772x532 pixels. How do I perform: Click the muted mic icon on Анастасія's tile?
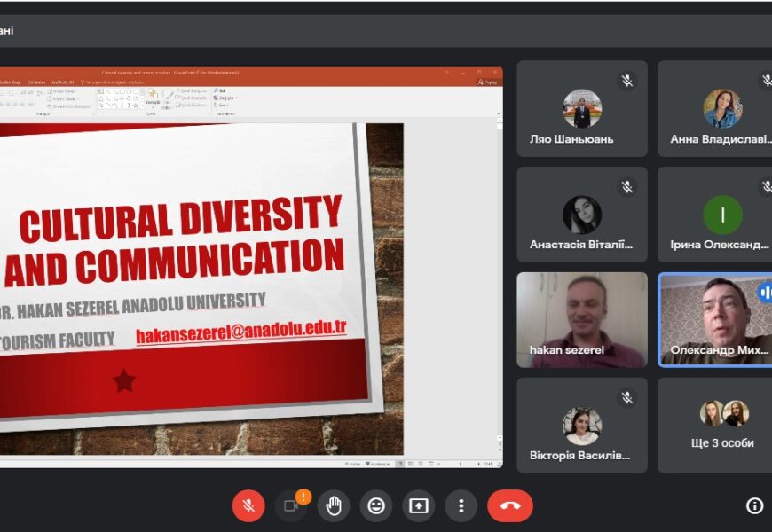pyautogui.click(x=627, y=187)
